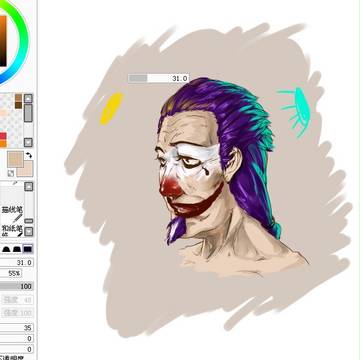This screenshot has width=360, height=360.
Task: Pick the lighter brown swatch above dark brown
Action: point(18,98)
